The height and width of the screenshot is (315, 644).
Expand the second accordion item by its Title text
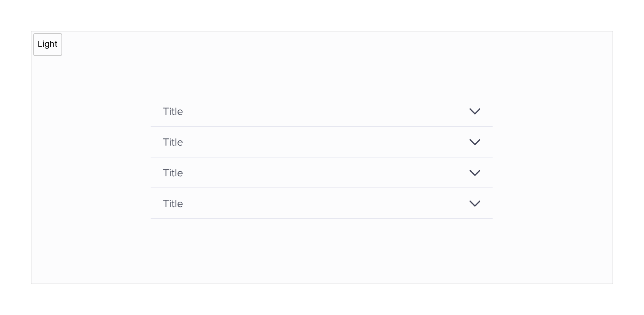[x=173, y=142]
